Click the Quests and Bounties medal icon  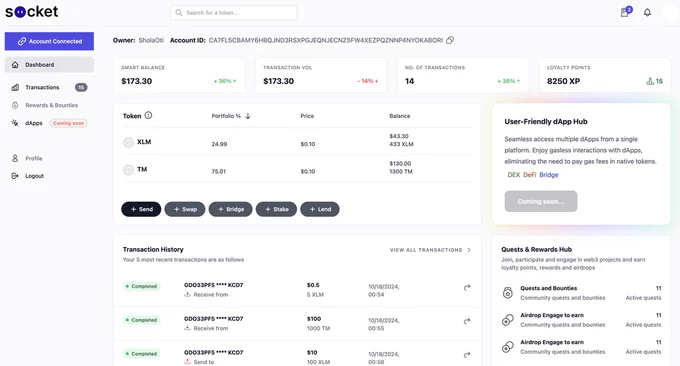[507, 293]
